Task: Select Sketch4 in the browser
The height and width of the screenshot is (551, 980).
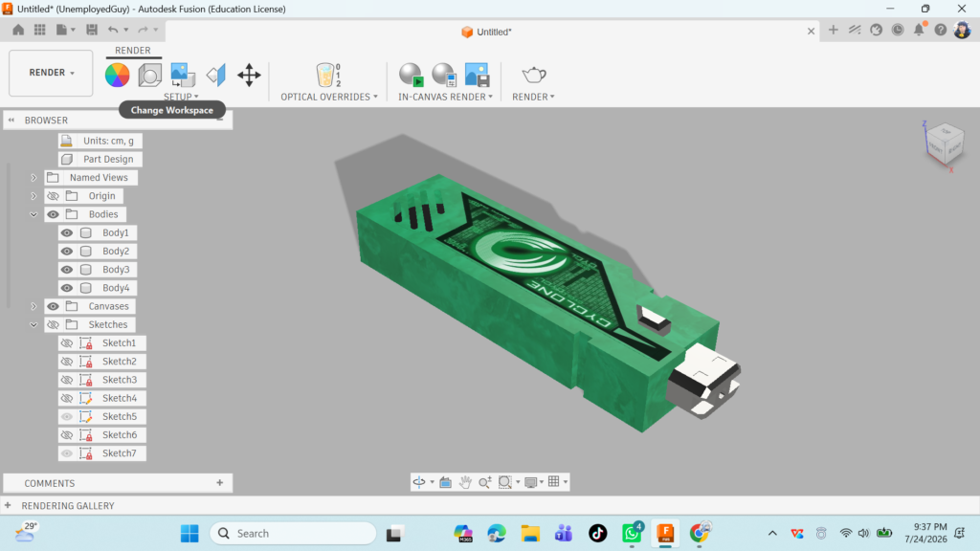Action: pos(120,398)
